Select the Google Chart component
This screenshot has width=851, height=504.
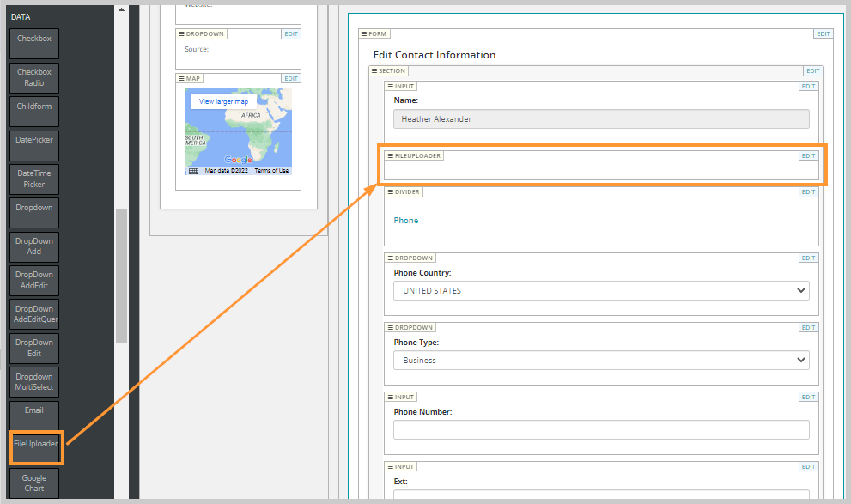33,483
